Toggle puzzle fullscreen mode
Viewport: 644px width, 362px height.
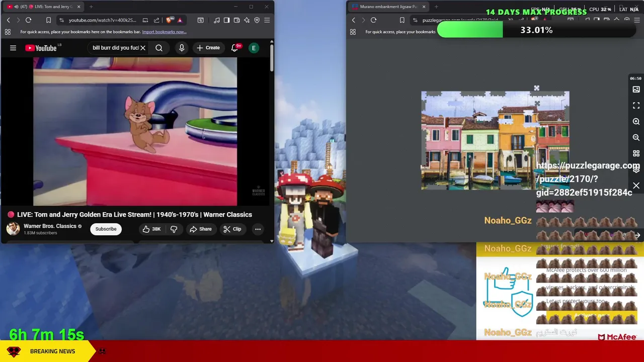636,106
